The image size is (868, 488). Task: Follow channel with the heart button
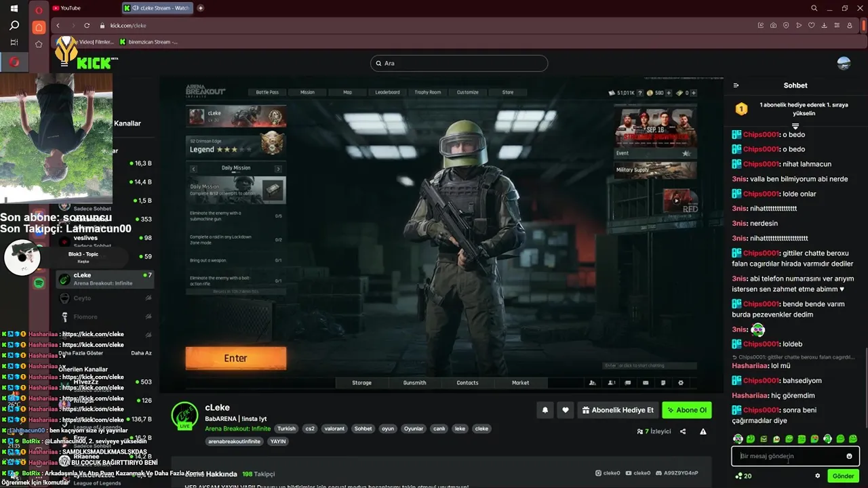point(566,410)
